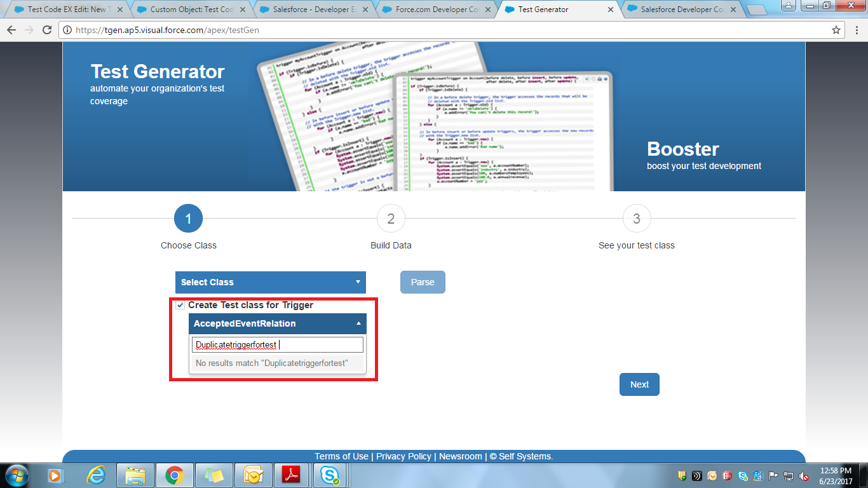868x488 pixels.
Task: Click the Self Systems copyright text
Action: (521, 456)
